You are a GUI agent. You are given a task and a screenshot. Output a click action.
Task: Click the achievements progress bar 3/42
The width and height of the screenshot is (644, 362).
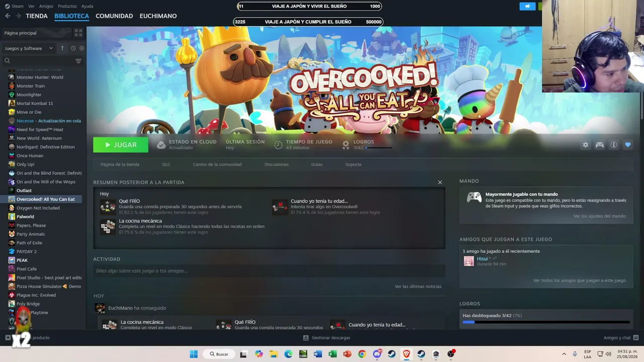click(x=546, y=322)
